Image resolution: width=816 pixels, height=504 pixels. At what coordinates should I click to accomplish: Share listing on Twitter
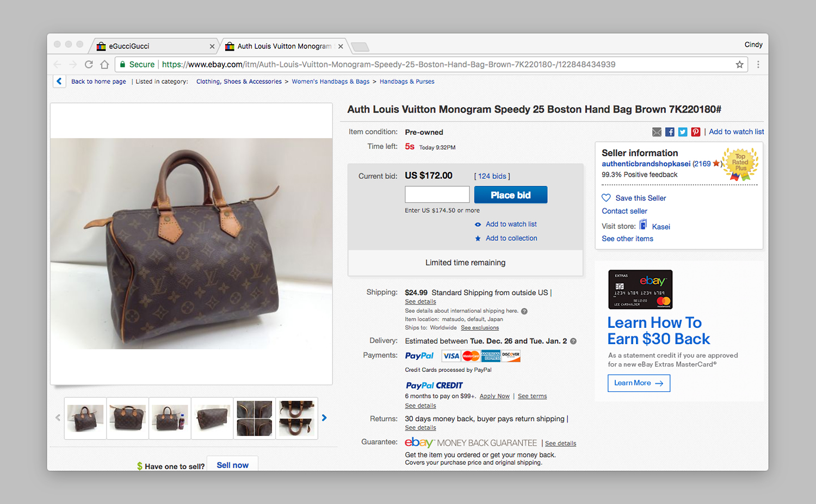[683, 132]
